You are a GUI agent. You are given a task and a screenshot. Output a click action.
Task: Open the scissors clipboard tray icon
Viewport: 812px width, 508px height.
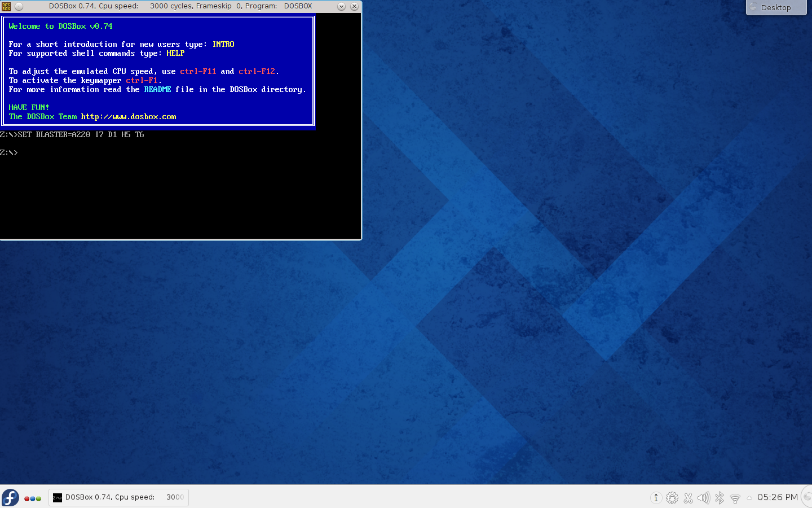click(x=688, y=498)
